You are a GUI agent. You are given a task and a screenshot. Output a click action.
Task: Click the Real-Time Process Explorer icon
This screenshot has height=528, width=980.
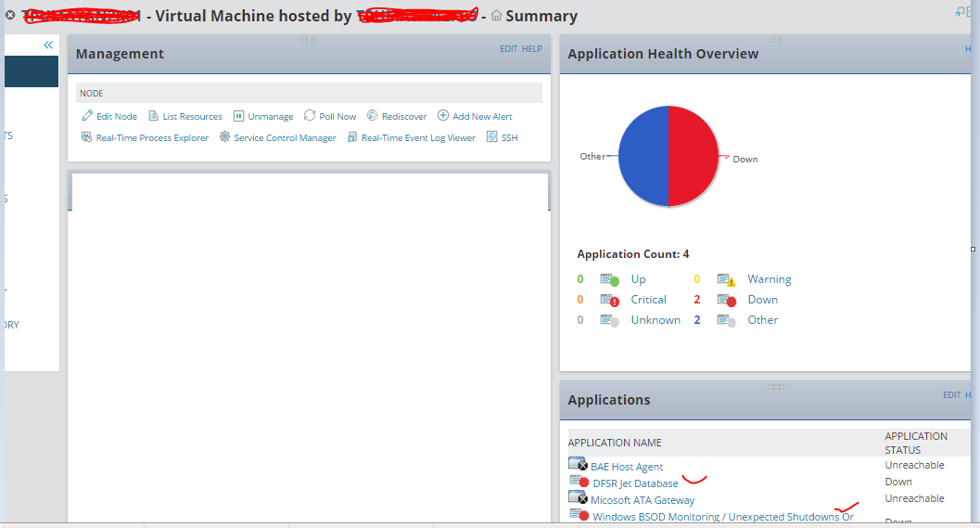(x=86, y=137)
